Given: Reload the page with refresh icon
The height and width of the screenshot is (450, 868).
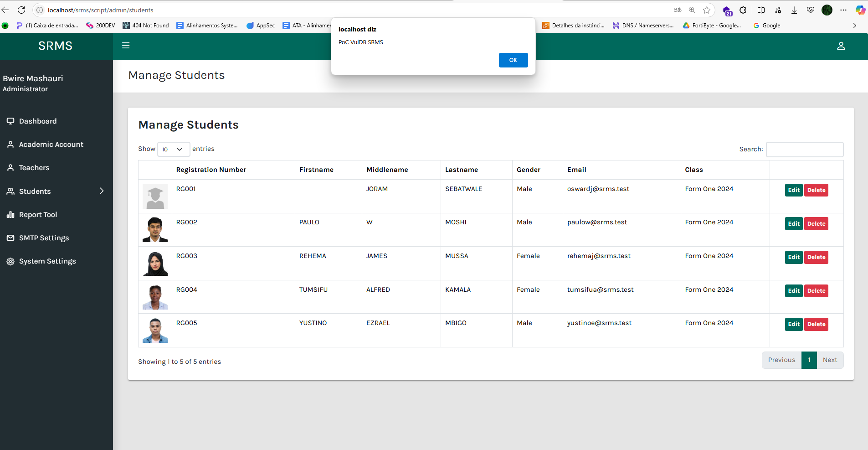Looking at the screenshot, I should [21, 10].
